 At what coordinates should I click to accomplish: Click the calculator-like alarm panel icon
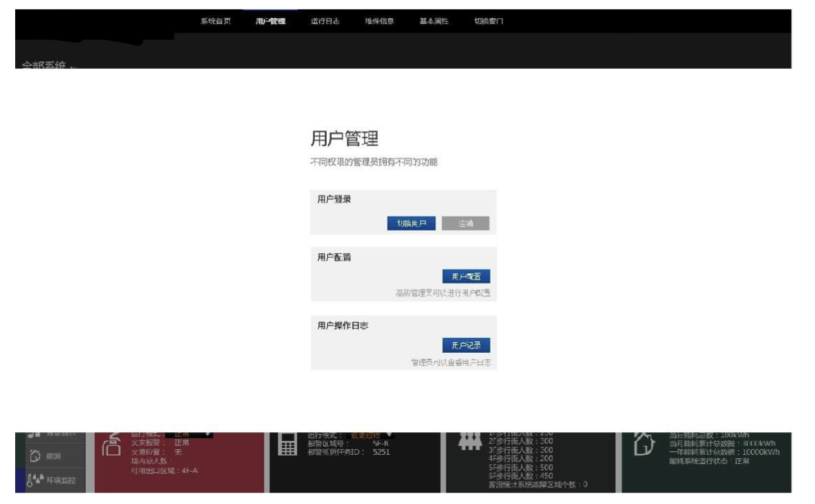[x=287, y=445]
